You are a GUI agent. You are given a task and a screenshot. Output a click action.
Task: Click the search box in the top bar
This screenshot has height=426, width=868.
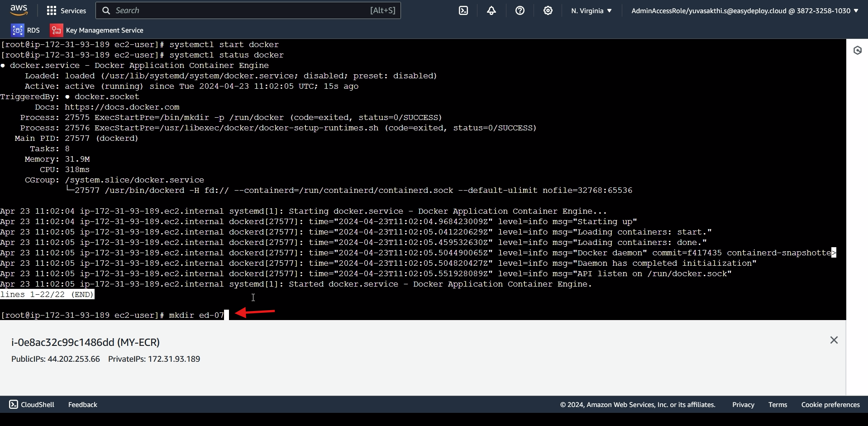click(248, 10)
